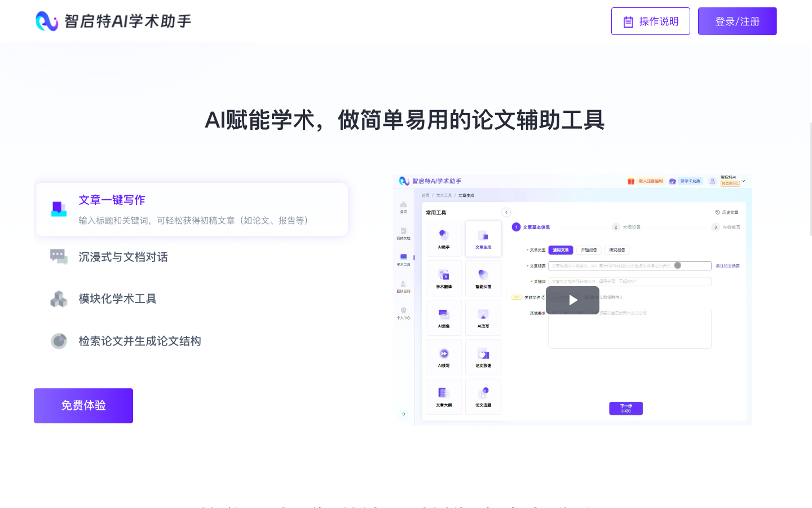Select the 文章一键写作 feature tab

[191, 209]
